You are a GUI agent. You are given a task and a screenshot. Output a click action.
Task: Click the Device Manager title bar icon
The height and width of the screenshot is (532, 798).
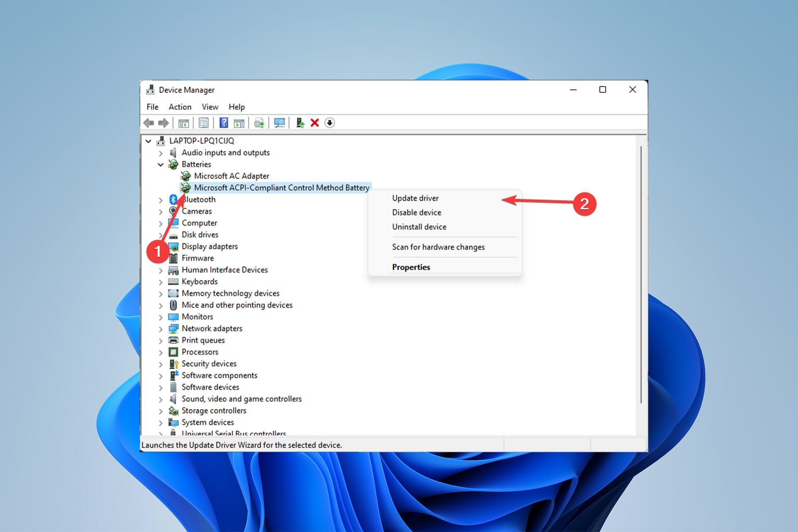point(150,90)
